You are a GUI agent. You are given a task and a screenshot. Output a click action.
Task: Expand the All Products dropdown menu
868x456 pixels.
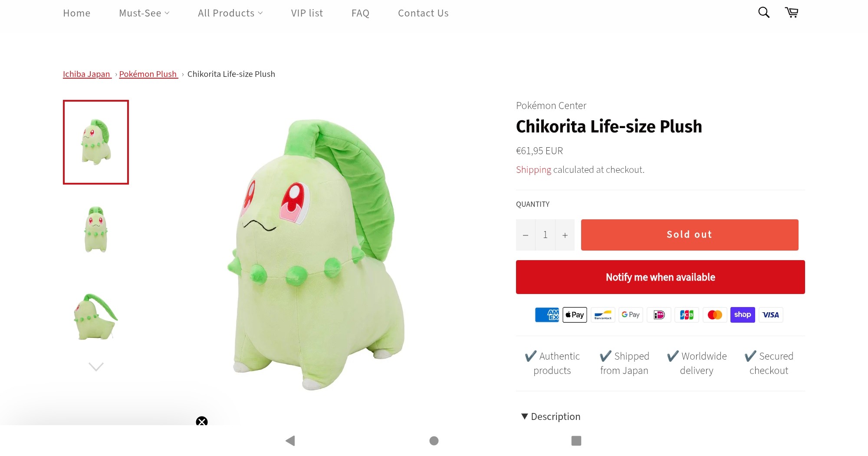point(230,13)
